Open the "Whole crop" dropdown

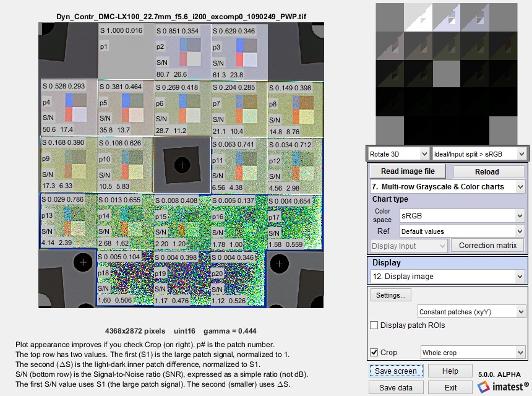point(473,351)
